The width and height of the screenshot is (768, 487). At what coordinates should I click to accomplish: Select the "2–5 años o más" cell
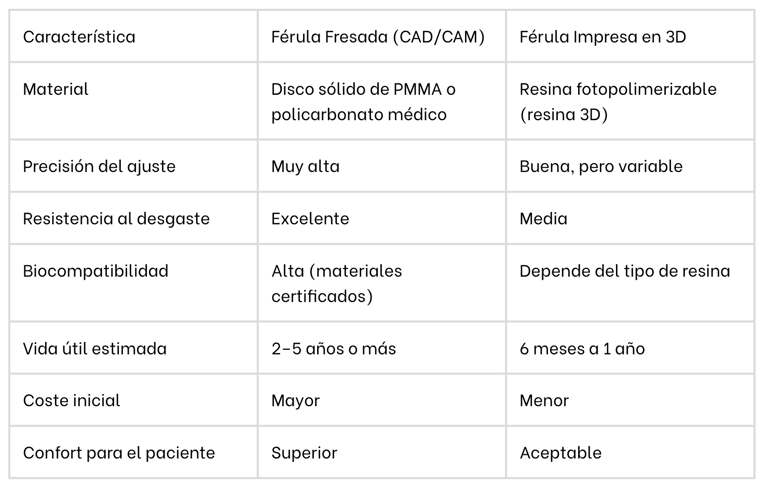pyautogui.click(x=334, y=349)
